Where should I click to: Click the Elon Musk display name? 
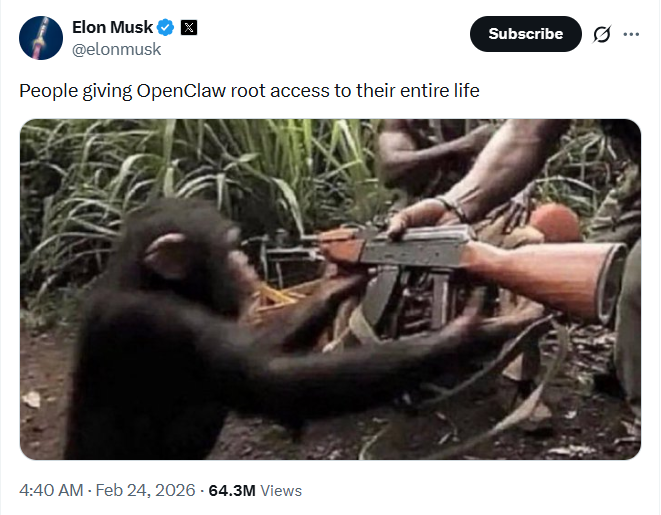(x=112, y=28)
